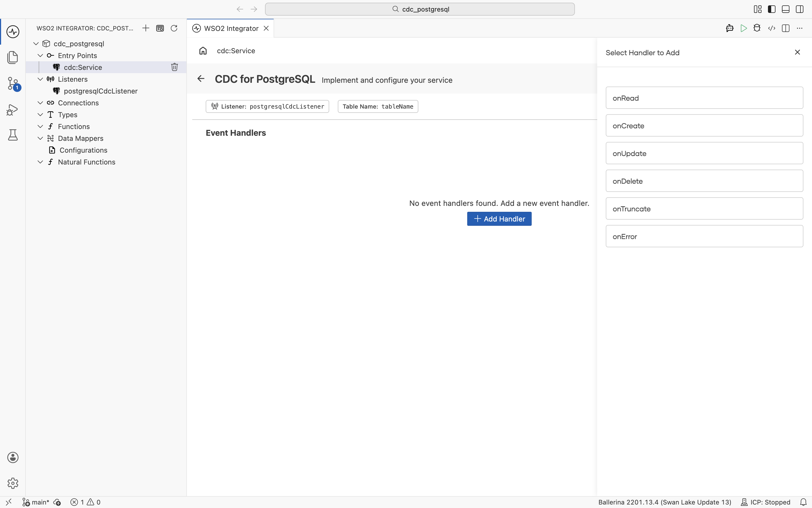
Task: Click the Listener: postgresqlCdcListener chip
Action: [x=267, y=106]
